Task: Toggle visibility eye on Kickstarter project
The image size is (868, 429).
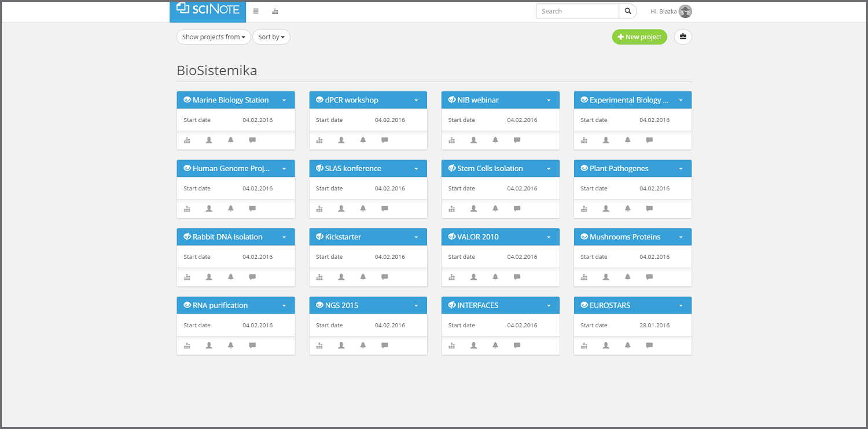Action: 319,236
